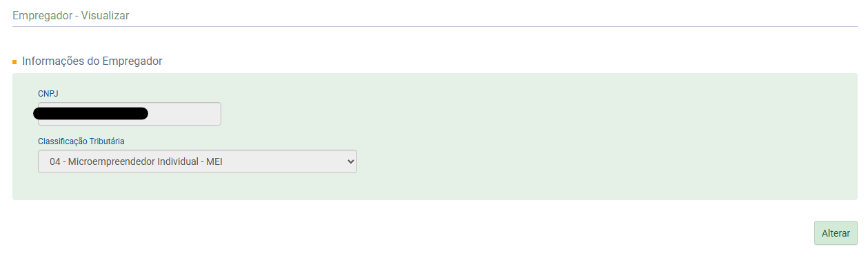Click the Alterar button
Screen dimensions: 868x267
click(x=836, y=233)
